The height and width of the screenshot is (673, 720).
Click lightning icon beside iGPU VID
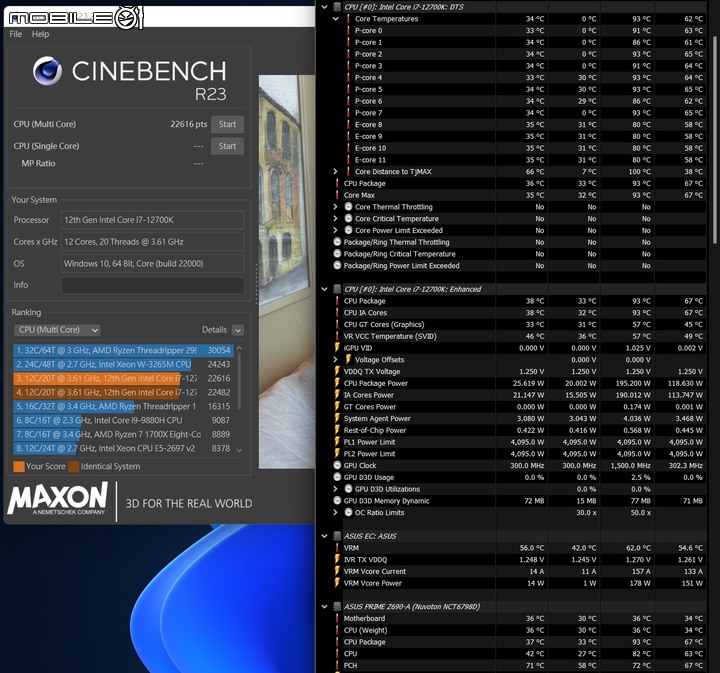(x=337, y=348)
